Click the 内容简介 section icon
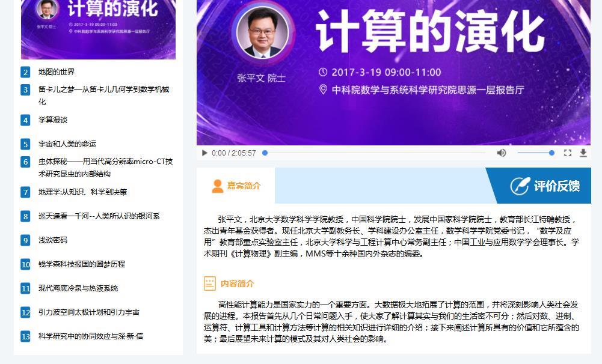Image resolution: width=602 pixels, height=364 pixels. pos(210,284)
